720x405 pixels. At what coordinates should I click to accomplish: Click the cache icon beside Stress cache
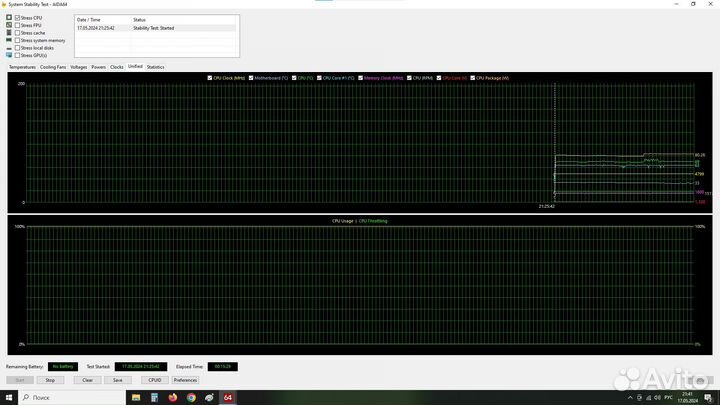pos(9,33)
